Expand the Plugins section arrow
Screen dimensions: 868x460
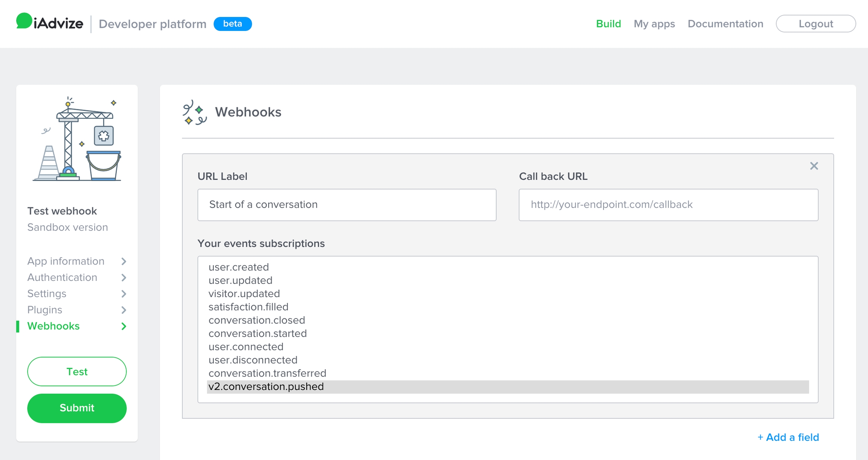[124, 310]
